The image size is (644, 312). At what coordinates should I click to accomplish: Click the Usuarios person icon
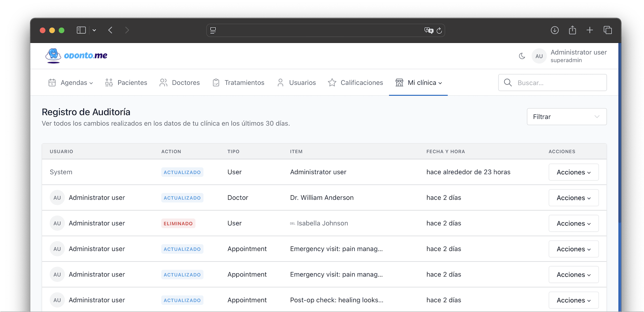pyautogui.click(x=280, y=83)
